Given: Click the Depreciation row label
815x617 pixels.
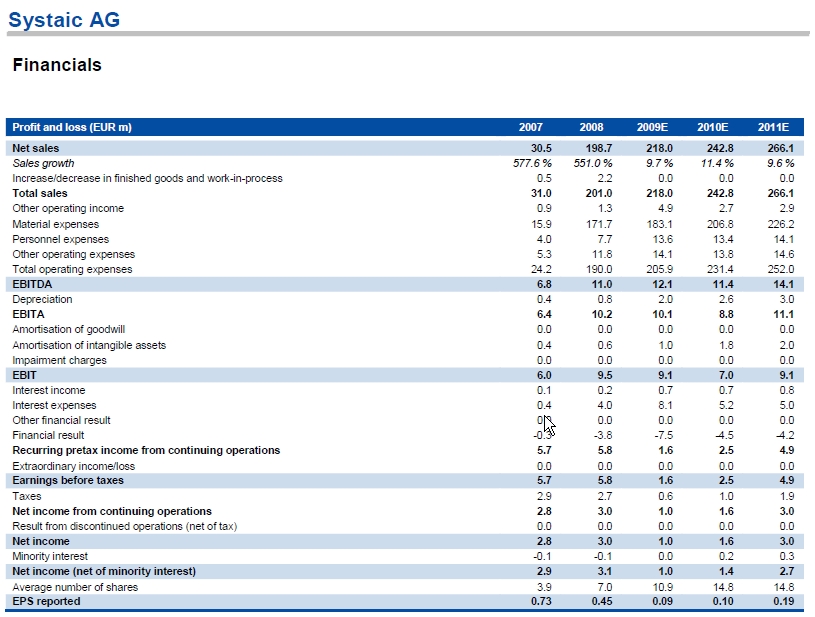Looking at the screenshot, I should pos(42,299).
